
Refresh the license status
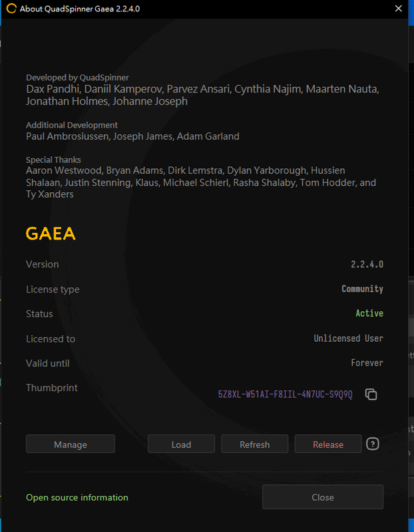coord(255,444)
